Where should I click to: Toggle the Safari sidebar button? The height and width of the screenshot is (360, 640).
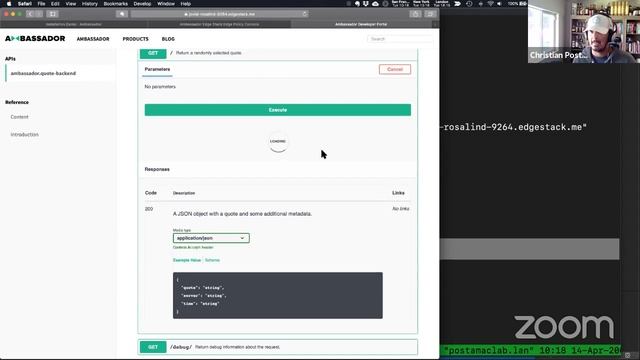pyautogui.click(x=53, y=14)
